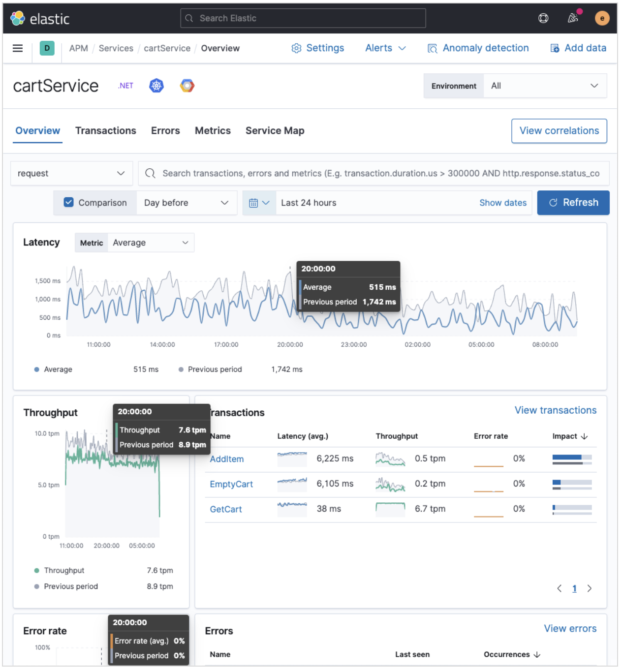The width and height of the screenshot is (623, 672).
Task: Click the Google Cloud icon next to cartService
Action: 187,85
